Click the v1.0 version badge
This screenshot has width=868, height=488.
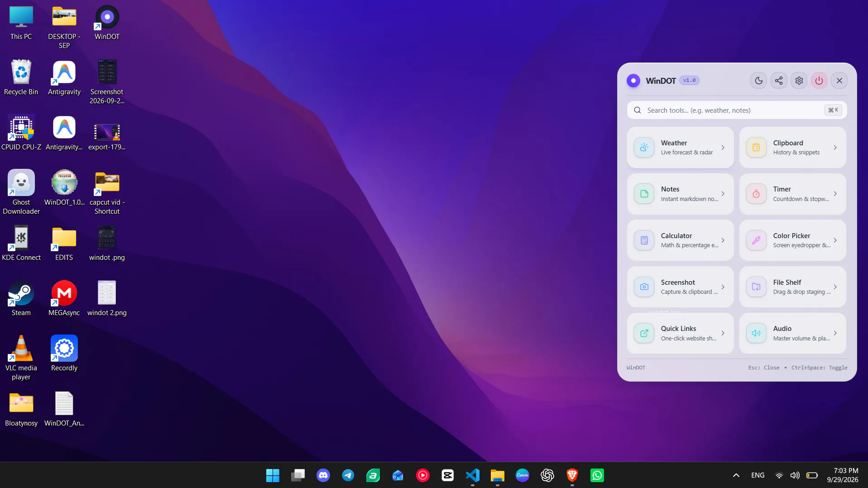pyautogui.click(x=689, y=81)
